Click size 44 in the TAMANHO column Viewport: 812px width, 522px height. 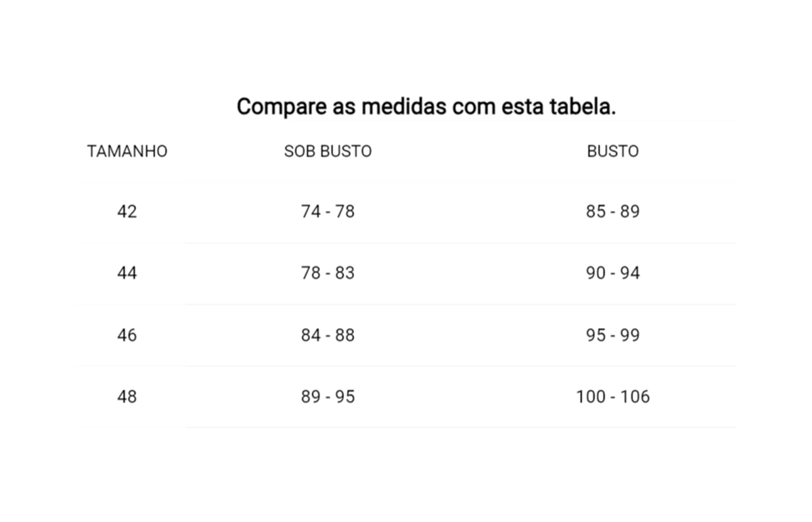coord(127,273)
